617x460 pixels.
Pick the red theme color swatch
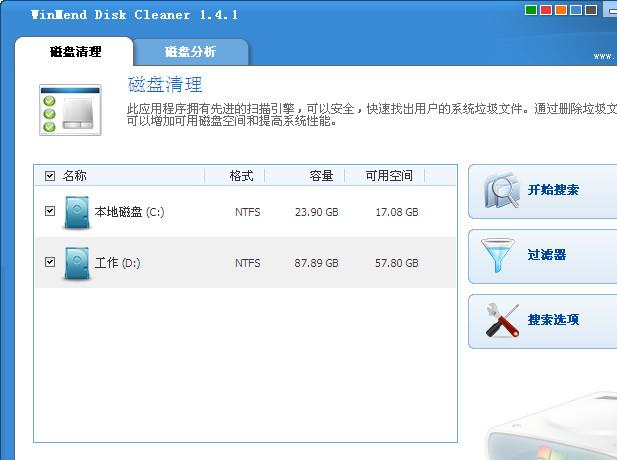[546, 12]
